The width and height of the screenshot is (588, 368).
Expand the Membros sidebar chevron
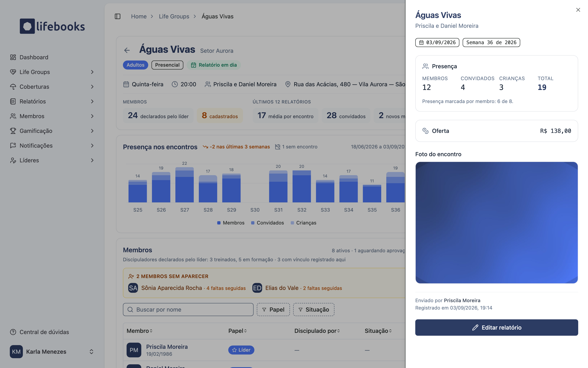pyautogui.click(x=92, y=116)
